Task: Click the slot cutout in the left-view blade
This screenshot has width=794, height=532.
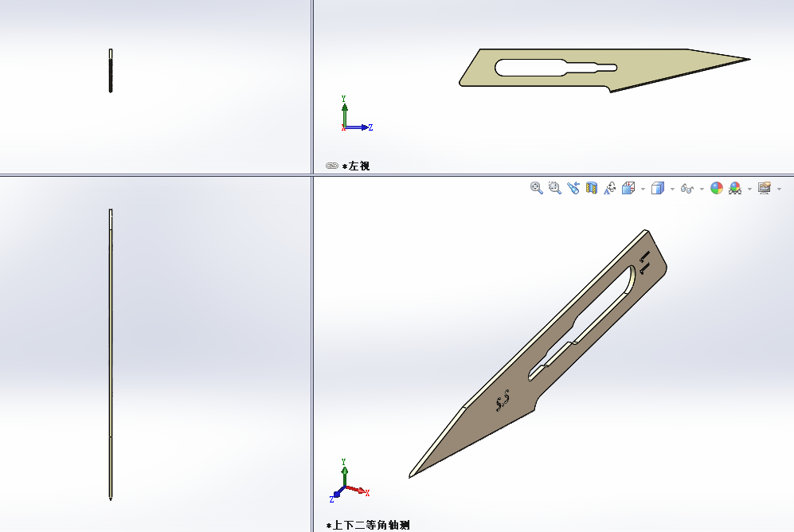Action: click(556, 68)
